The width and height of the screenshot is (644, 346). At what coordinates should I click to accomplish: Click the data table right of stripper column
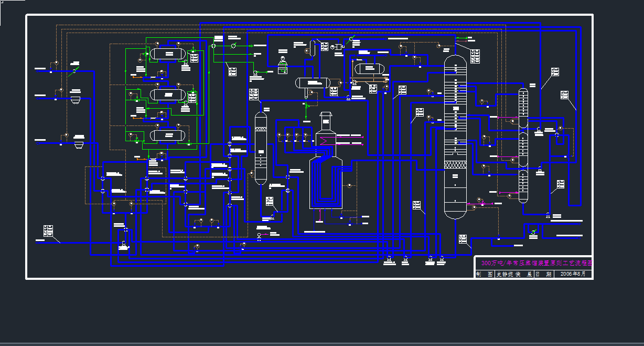click(564, 95)
